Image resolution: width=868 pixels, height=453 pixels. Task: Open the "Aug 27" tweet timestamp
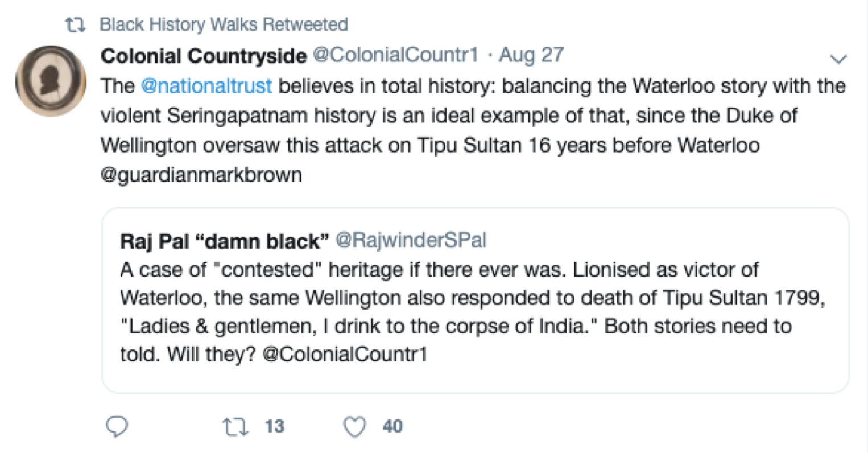[531, 55]
